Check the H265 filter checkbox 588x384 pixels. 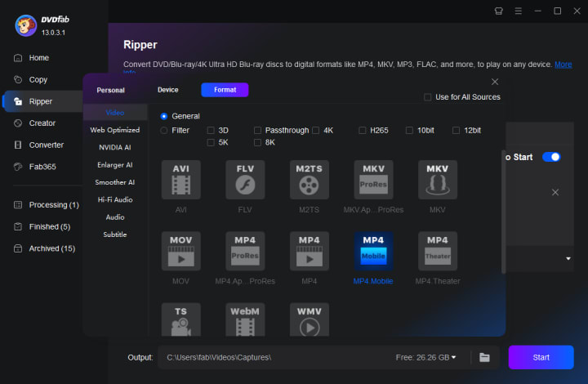[x=363, y=130]
